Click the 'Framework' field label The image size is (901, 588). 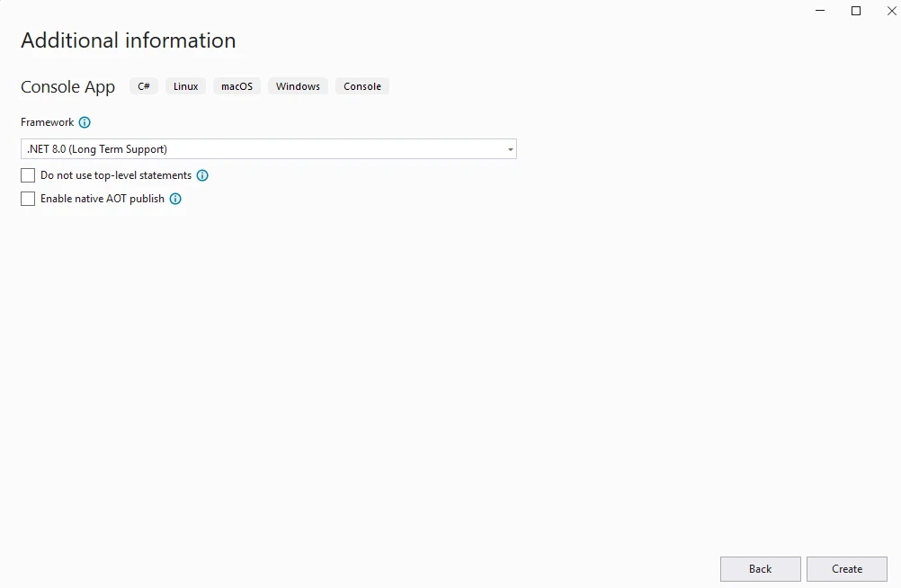click(x=47, y=122)
